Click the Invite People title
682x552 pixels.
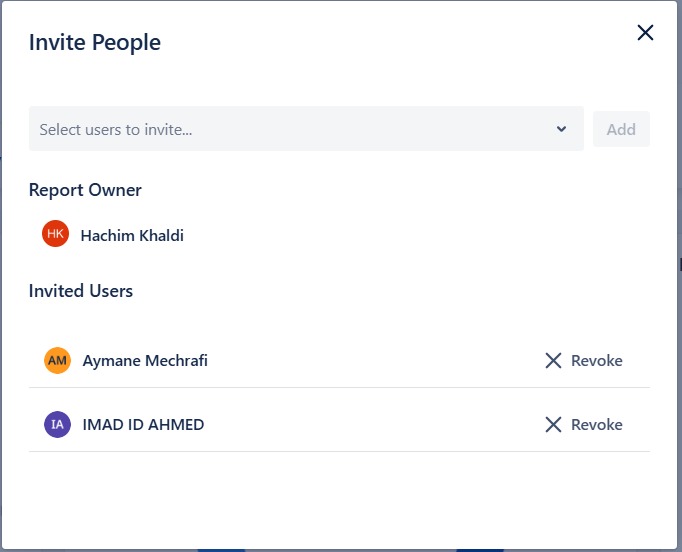(x=95, y=42)
